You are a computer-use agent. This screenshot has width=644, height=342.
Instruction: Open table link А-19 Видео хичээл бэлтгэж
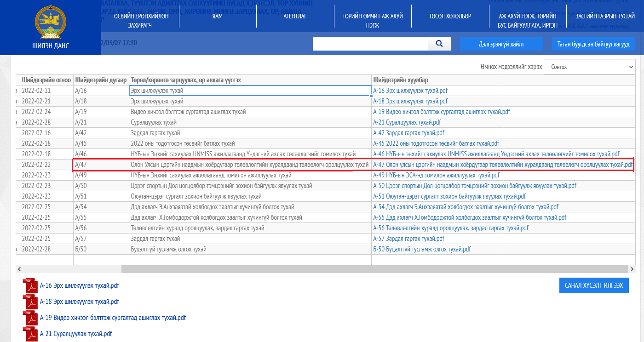pyautogui.click(x=441, y=112)
